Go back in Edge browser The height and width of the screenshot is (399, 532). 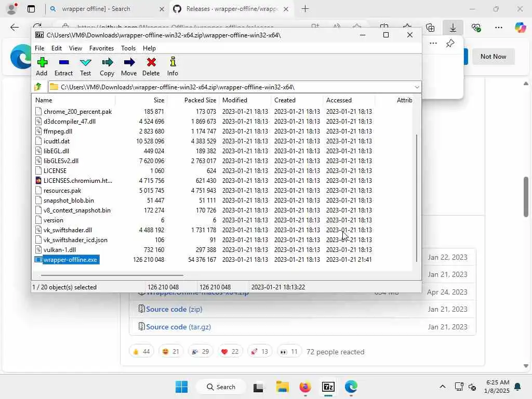click(x=14, y=28)
